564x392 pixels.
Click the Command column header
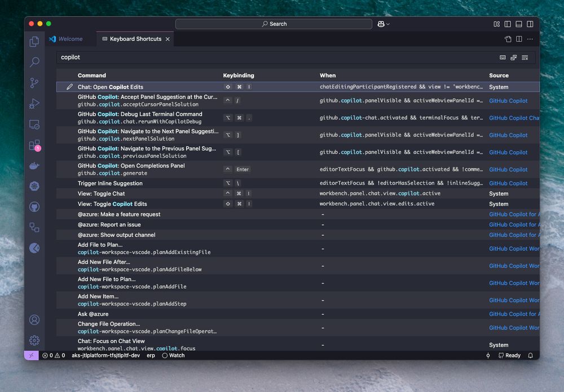(x=92, y=76)
